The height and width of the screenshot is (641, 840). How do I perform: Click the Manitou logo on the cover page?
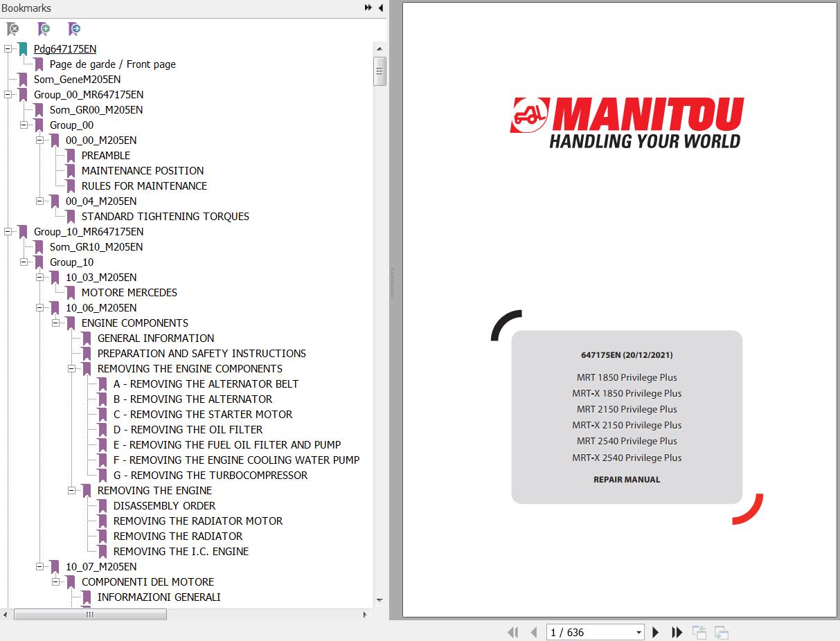[x=627, y=123]
